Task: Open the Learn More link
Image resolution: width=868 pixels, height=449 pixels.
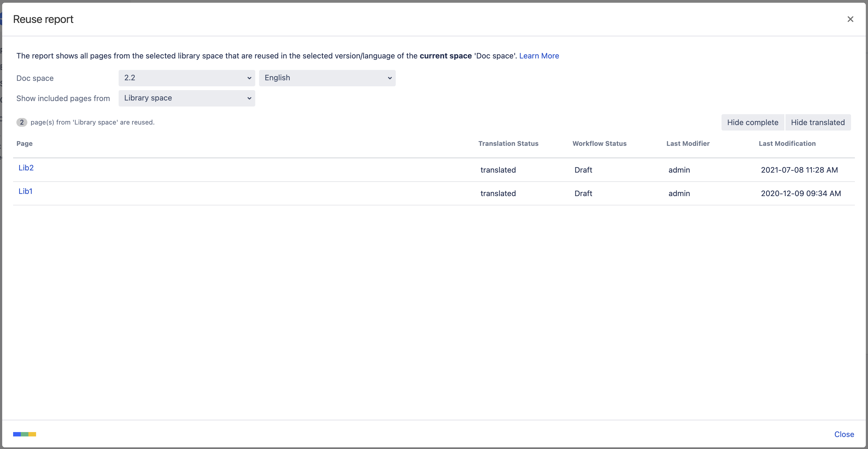Action: 539,56
